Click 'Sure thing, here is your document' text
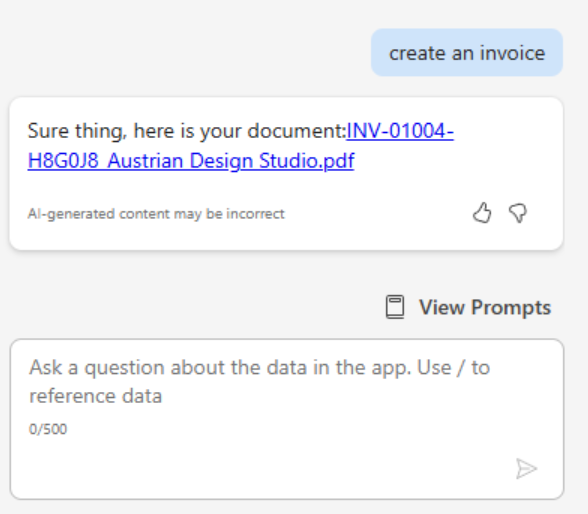The image size is (588, 514). [186, 131]
